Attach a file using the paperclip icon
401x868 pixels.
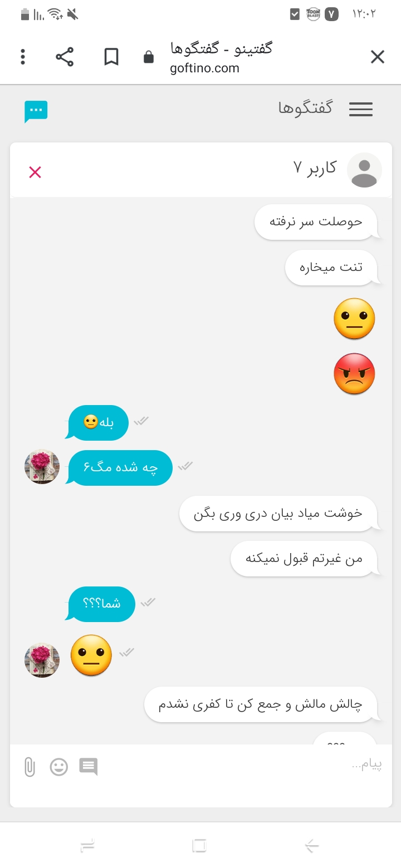(x=30, y=767)
